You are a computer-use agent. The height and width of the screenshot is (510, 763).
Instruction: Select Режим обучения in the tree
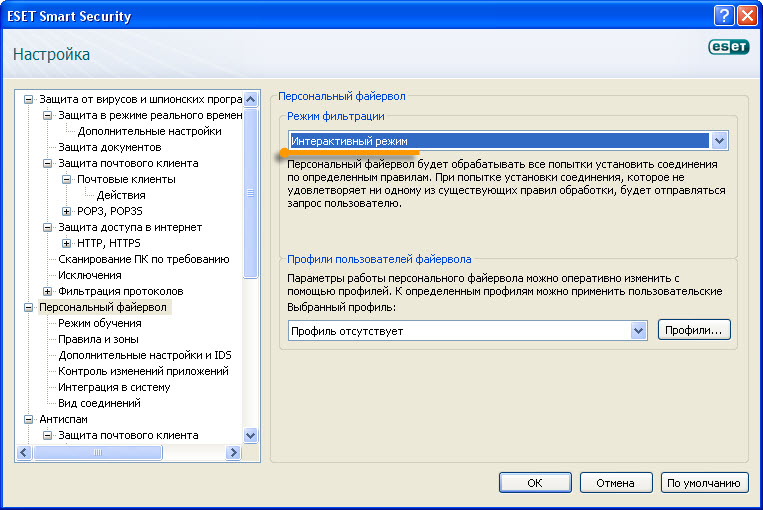pos(99,323)
